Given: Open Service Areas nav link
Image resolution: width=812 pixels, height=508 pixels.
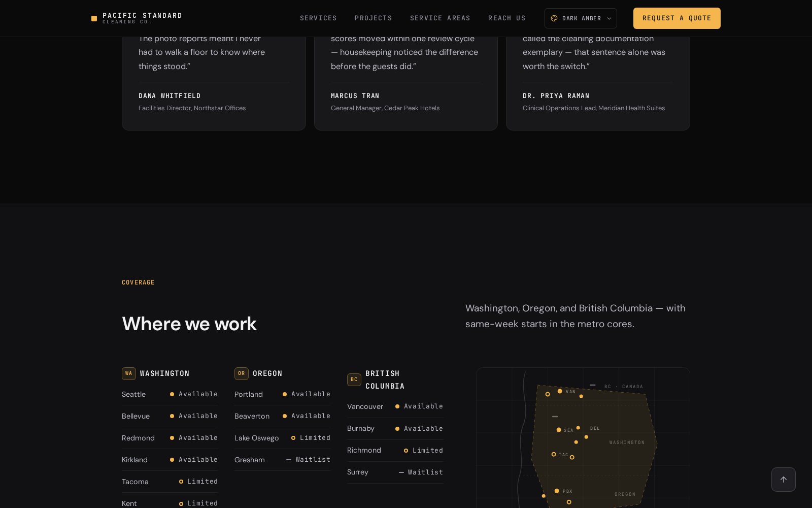Looking at the screenshot, I should [x=440, y=18].
